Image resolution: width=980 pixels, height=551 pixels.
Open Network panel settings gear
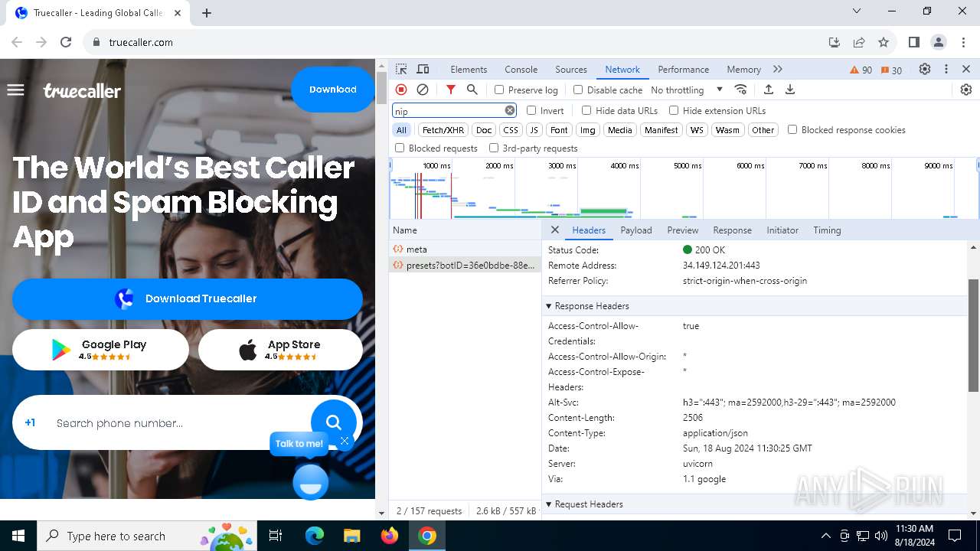966,90
